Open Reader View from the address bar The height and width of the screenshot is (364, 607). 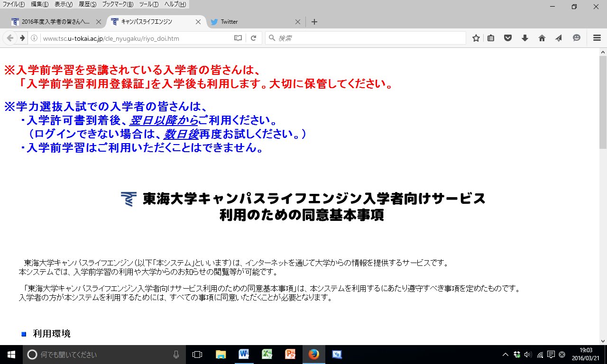coord(238,38)
